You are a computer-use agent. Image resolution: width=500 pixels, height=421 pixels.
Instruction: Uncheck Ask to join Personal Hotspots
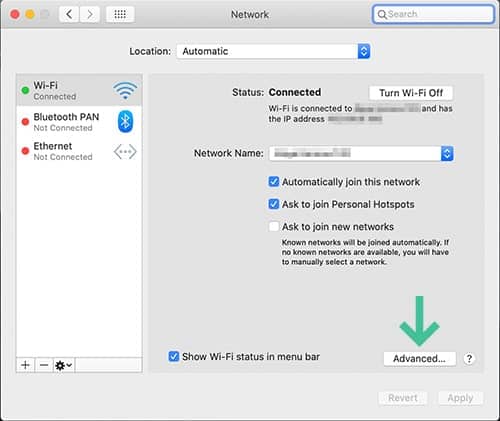tap(274, 204)
